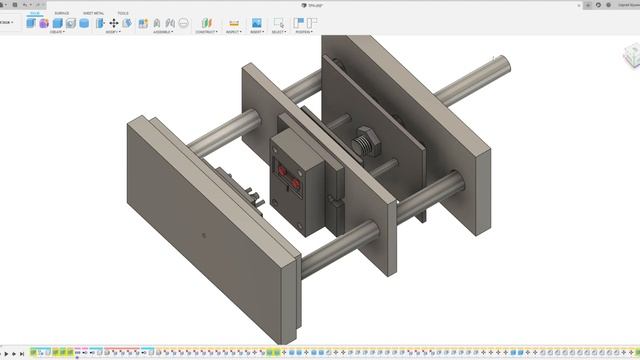The height and width of the screenshot is (360, 640).
Task: Expand the CONSTRUCT dropdown
Action: point(206,32)
